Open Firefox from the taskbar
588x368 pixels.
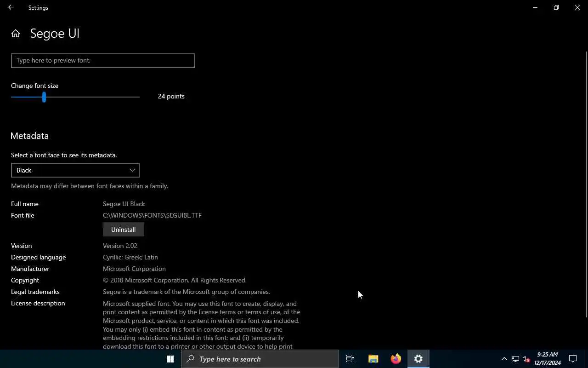coord(396,359)
